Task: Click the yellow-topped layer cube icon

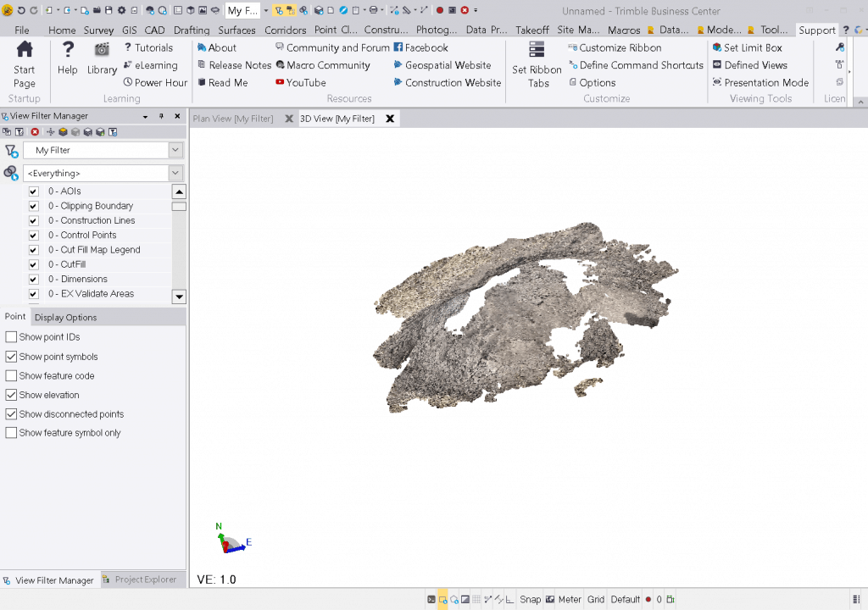Action: coord(63,131)
